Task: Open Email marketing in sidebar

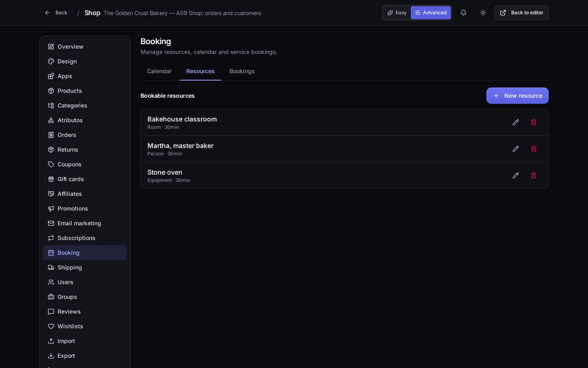Action: click(85, 223)
